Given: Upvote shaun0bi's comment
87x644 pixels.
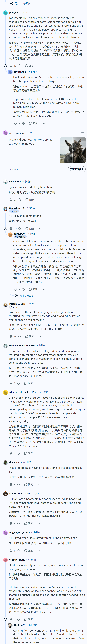Looking at the screenshot, I should 11,200.
